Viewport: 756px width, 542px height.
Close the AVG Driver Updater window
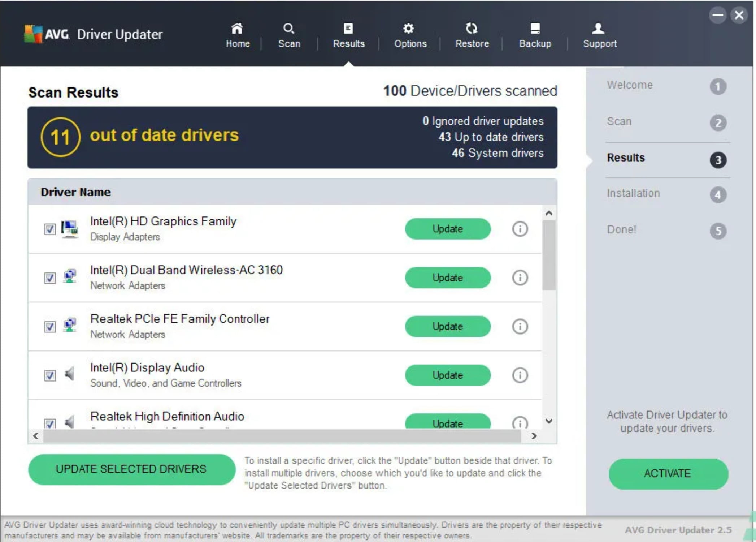coord(739,15)
